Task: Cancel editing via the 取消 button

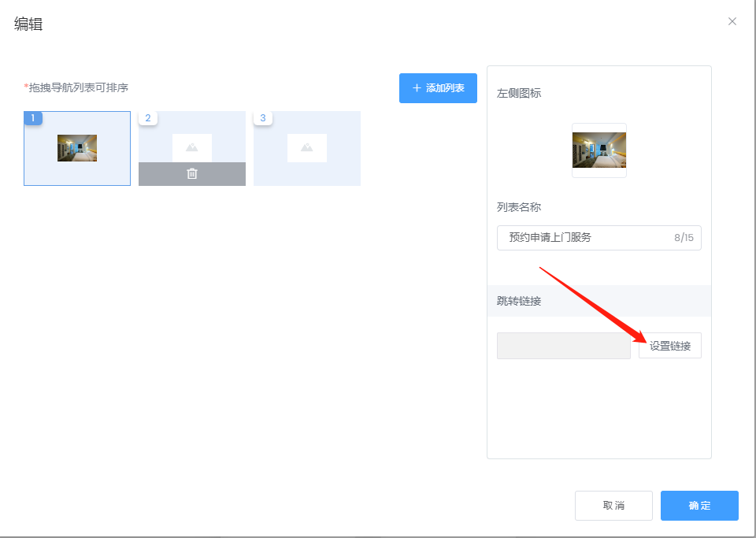Action: point(613,506)
